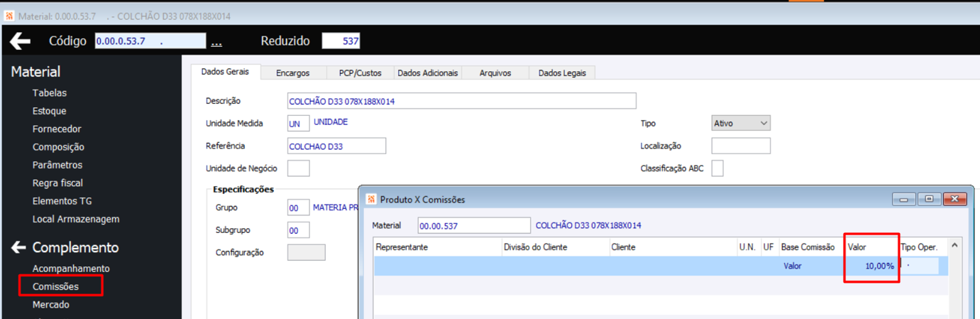This screenshot has height=319, width=980.
Task: Select Fornecedor in the sidebar
Action: [x=57, y=129]
